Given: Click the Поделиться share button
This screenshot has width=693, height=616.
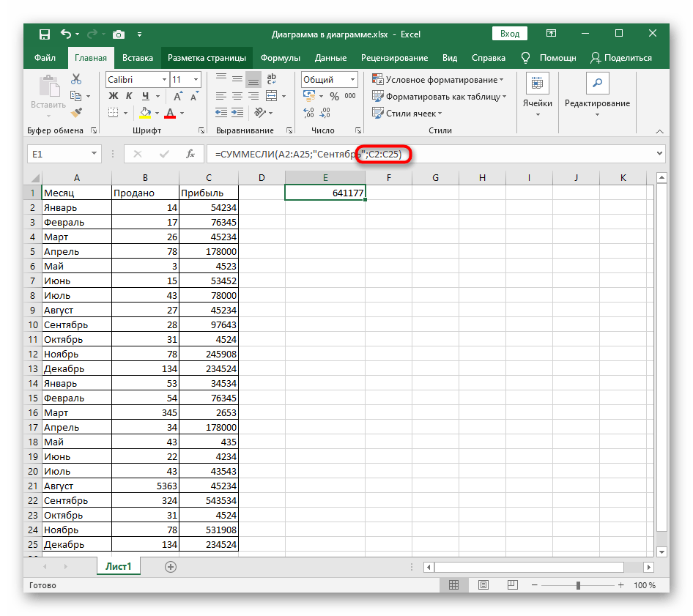Looking at the screenshot, I should (620, 58).
